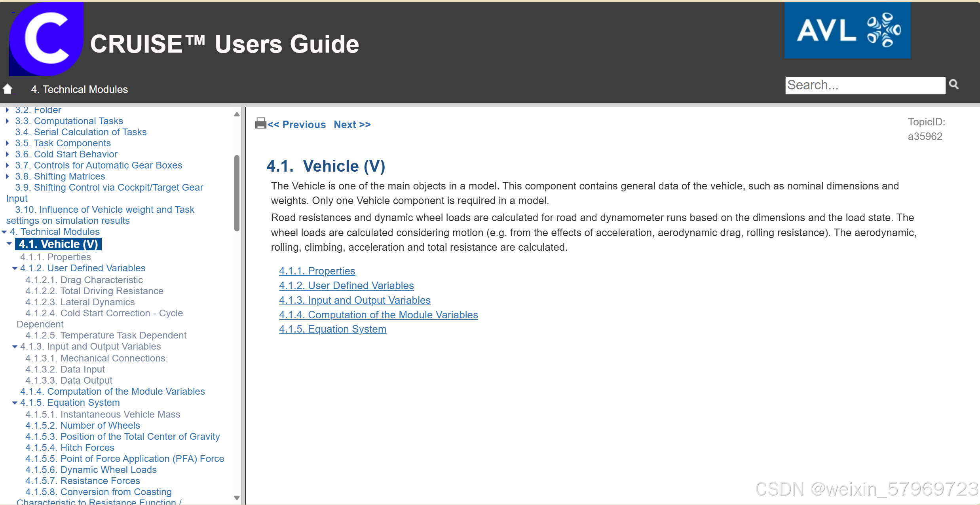Collapse the 4.1.5. Equation System node
This screenshot has height=505, width=980.
point(15,403)
